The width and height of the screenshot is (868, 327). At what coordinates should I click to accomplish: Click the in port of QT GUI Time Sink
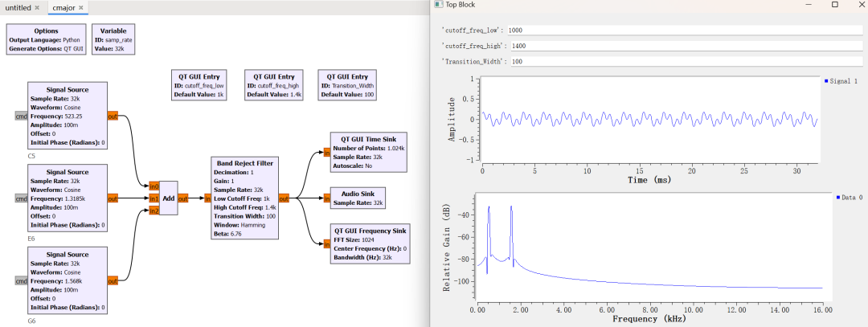coord(327,153)
